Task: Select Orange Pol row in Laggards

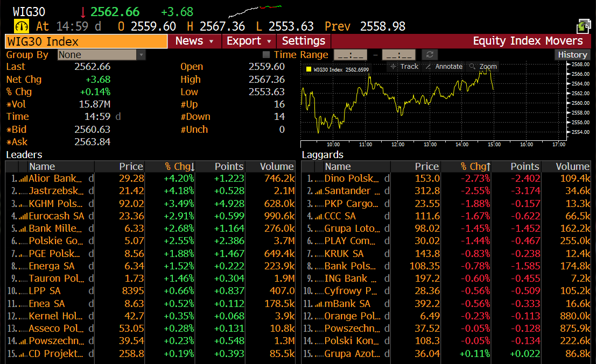Action: click(446, 316)
